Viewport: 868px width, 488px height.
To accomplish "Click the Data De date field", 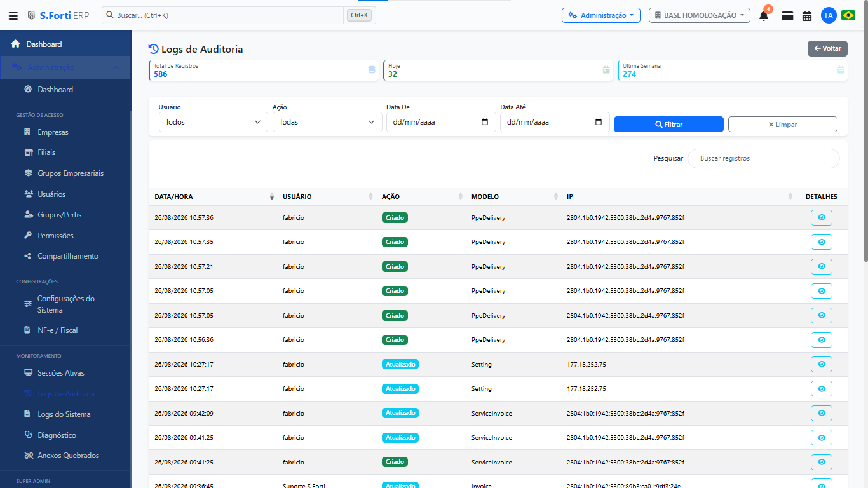I will 441,122.
